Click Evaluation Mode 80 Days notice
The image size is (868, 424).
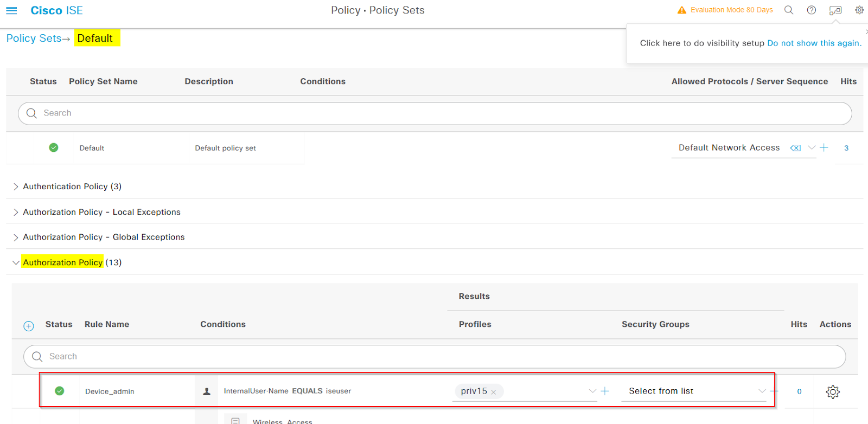point(731,10)
